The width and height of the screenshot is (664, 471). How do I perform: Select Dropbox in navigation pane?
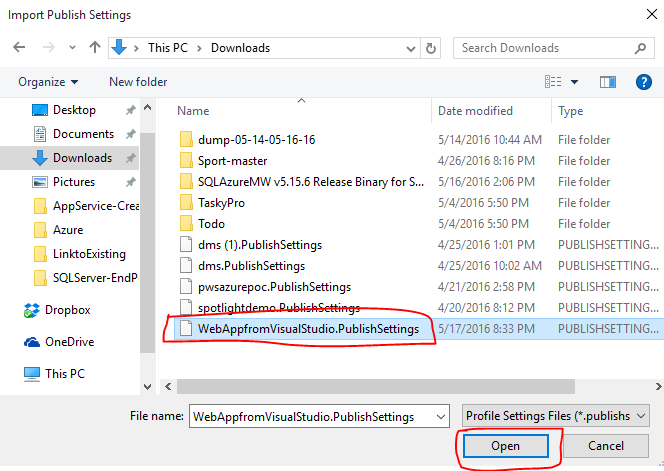point(69,310)
